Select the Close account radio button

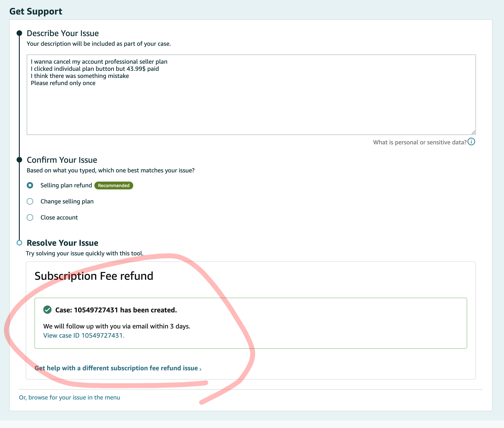[x=30, y=217]
